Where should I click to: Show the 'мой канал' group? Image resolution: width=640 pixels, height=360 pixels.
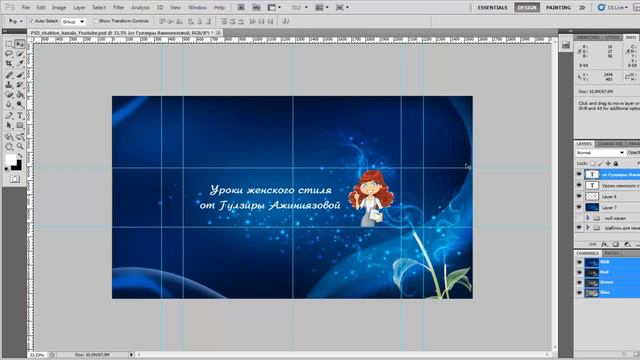(579, 218)
